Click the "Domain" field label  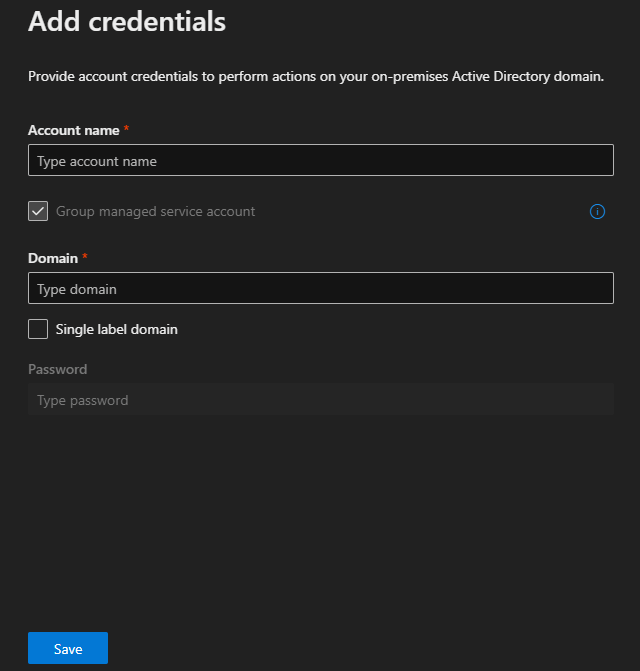(52, 258)
